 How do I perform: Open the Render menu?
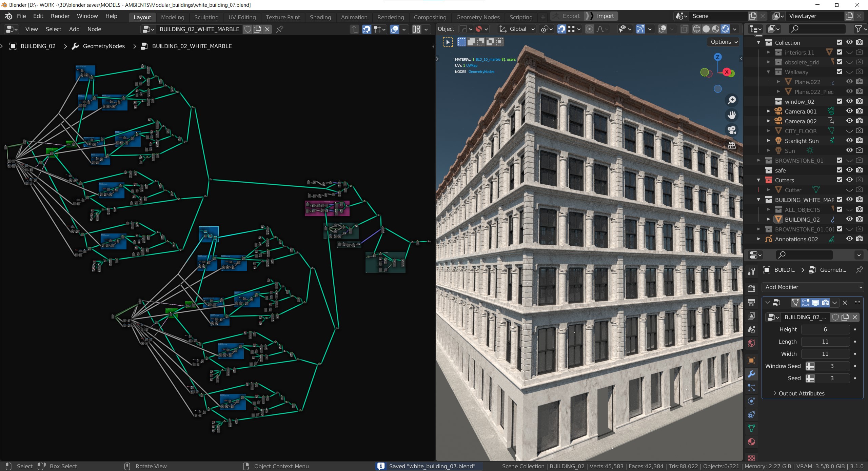click(x=60, y=16)
